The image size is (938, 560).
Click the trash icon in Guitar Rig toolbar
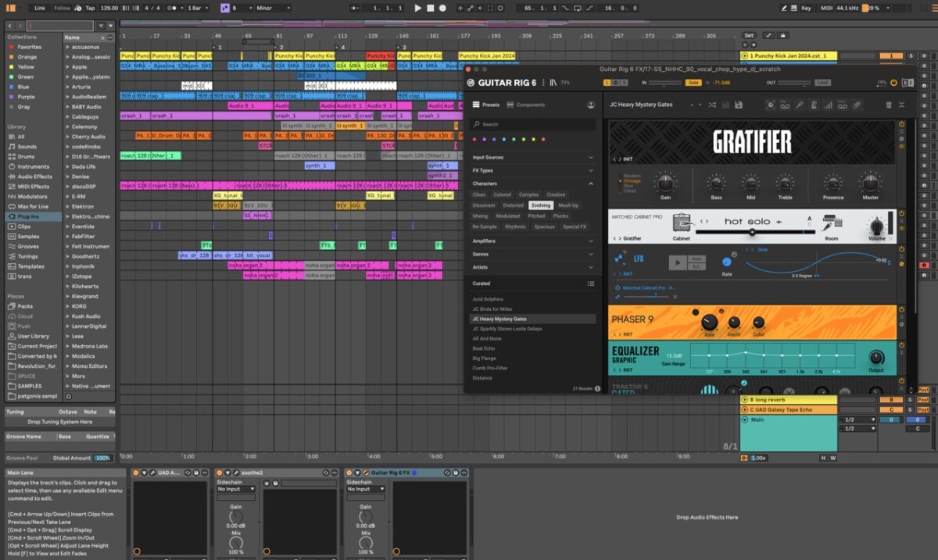[888, 105]
